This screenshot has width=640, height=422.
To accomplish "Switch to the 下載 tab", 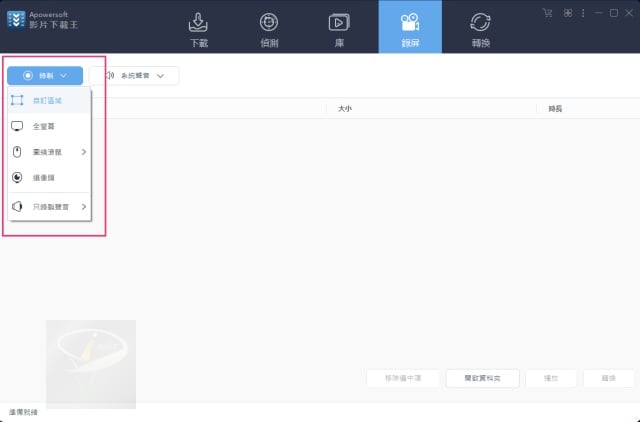I will (x=199, y=30).
